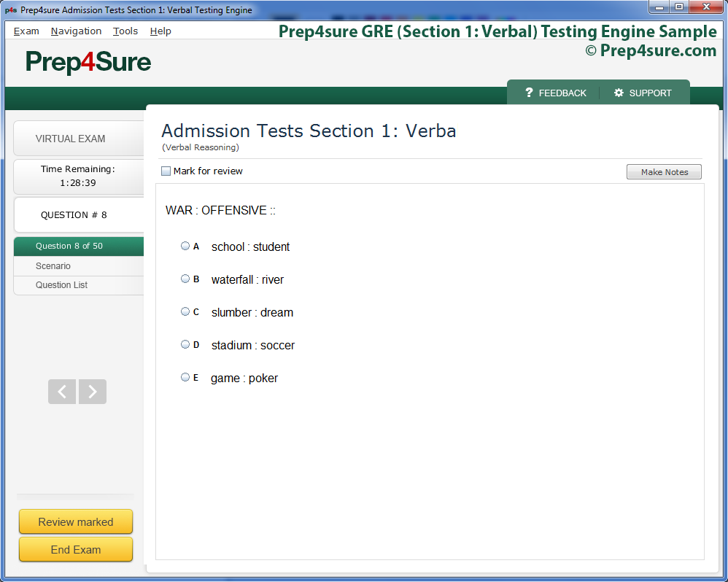The height and width of the screenshot is (582, 728).
Task: Click the p4s app icon in title bar
Action: point(11,9)
